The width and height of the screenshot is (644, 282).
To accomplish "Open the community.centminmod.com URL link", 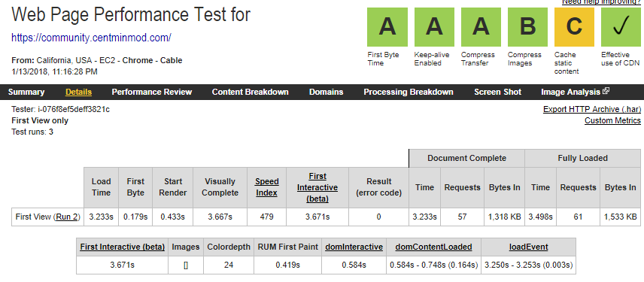I will click(91, 38).
